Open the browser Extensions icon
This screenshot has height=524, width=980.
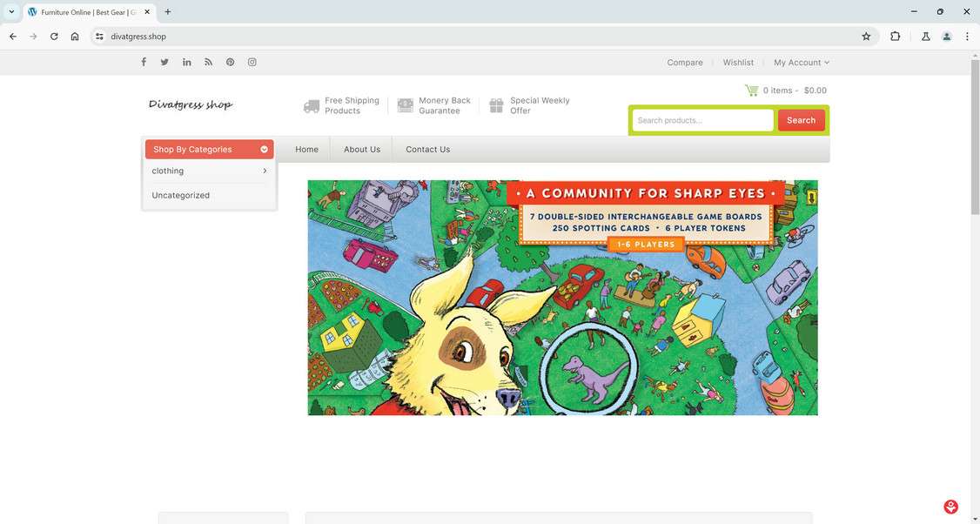(895, 37)
